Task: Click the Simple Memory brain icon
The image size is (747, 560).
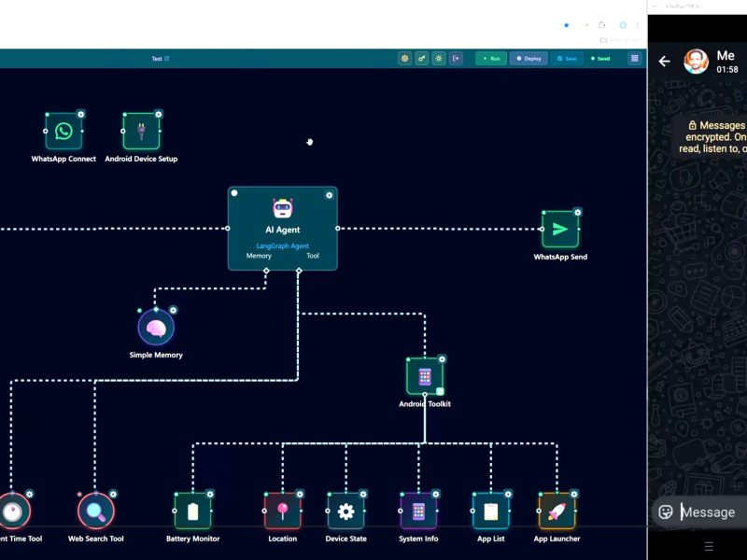Action: 156,328
